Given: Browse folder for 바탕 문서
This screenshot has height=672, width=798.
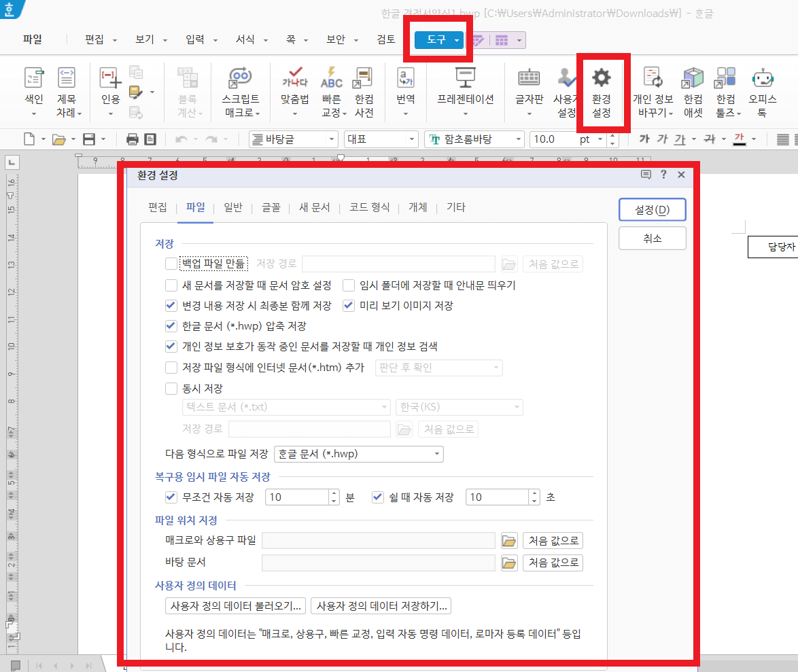Looking at the screenshot, I should coord(509,563).
